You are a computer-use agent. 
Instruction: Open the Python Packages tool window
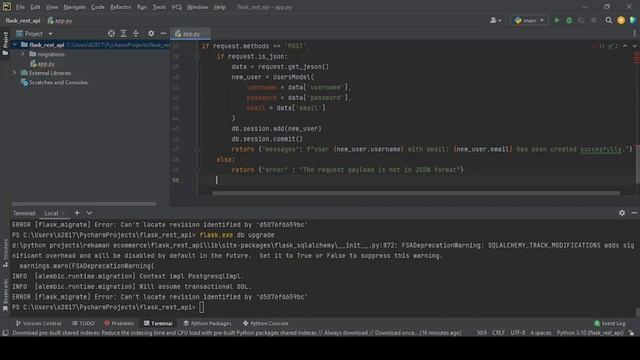pyautogui.click(x=207, y=323)
